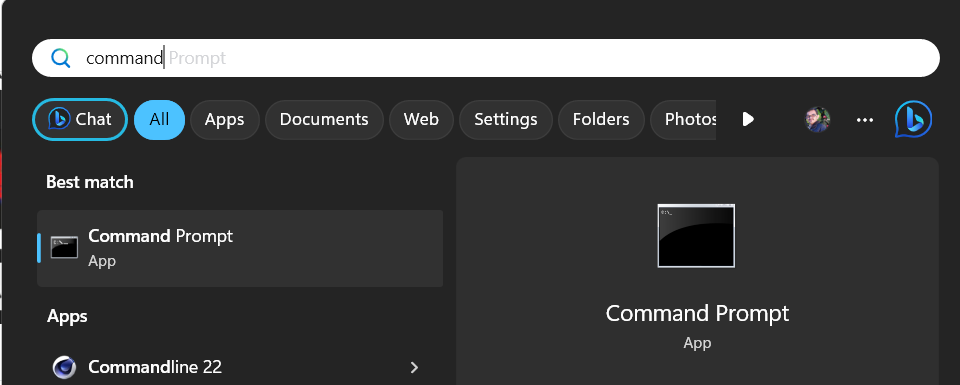Open the user account avatar

[817, 119]
